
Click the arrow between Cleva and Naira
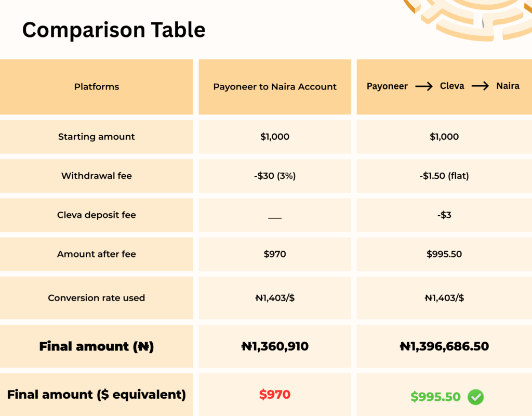coord(480,86)
